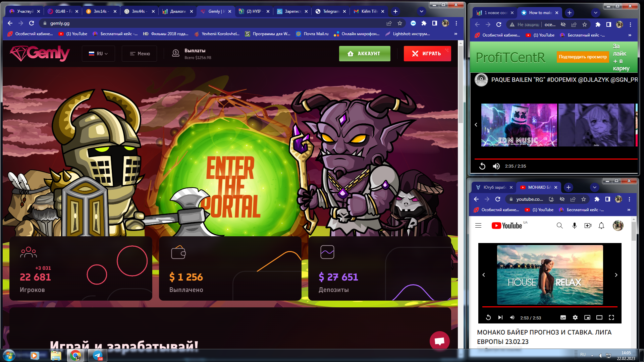
Task: Open the Меню dropdown on Gemly
Action: 140,54
